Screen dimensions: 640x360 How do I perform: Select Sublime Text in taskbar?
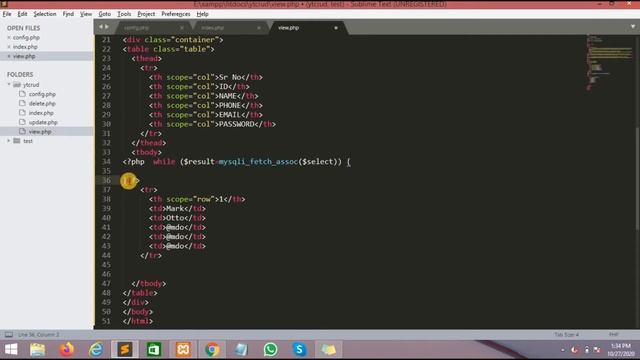tap(125, 350)
